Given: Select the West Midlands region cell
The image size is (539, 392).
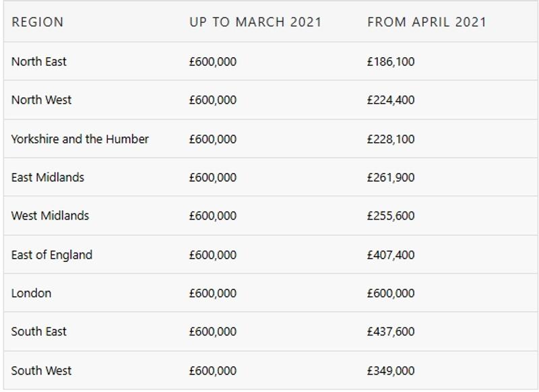Looking at the screenshot, I should [50, 216].
